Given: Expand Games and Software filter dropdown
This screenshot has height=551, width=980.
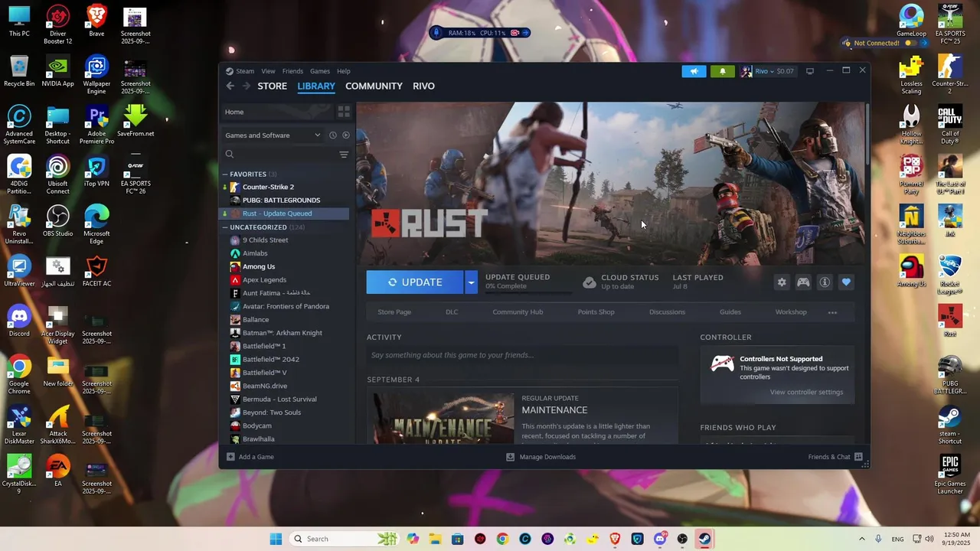Looking at the screenshot, I should tap(273, 135).
